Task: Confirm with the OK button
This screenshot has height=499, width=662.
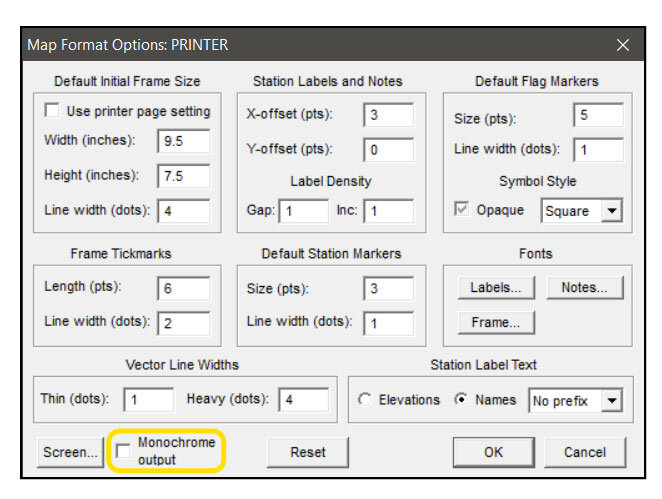Action: click(x=494, y=452)
